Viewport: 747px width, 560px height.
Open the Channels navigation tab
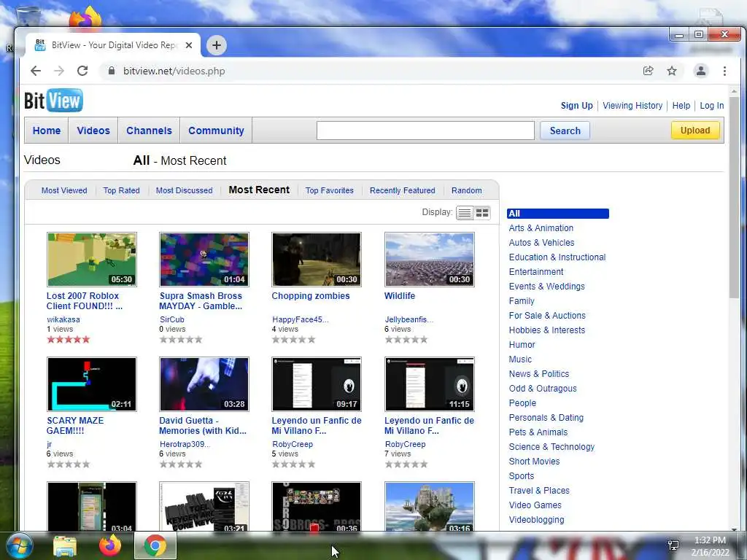pos(149,131)
